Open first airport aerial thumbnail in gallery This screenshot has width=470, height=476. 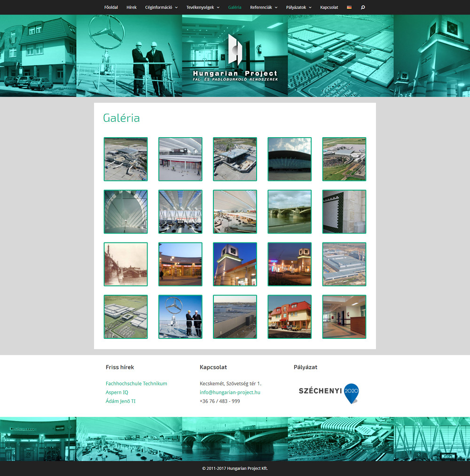click(x=125, y=159)
